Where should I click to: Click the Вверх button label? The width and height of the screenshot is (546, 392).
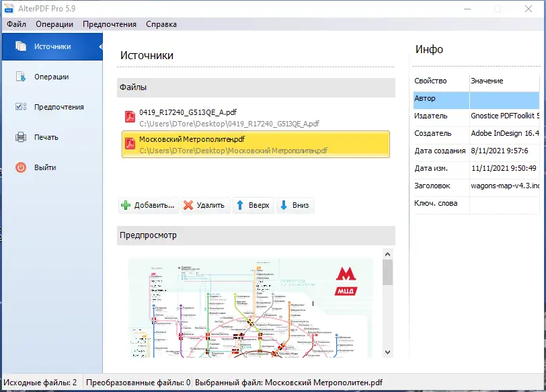tap(259, 205)
